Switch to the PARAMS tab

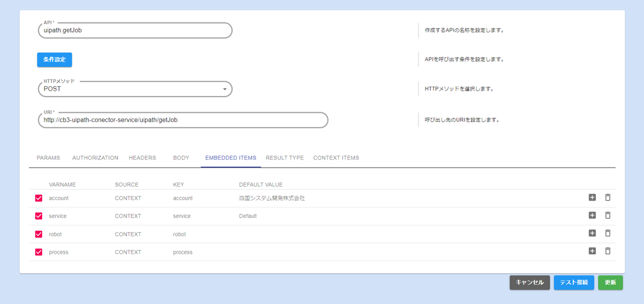tap(48, 158)
